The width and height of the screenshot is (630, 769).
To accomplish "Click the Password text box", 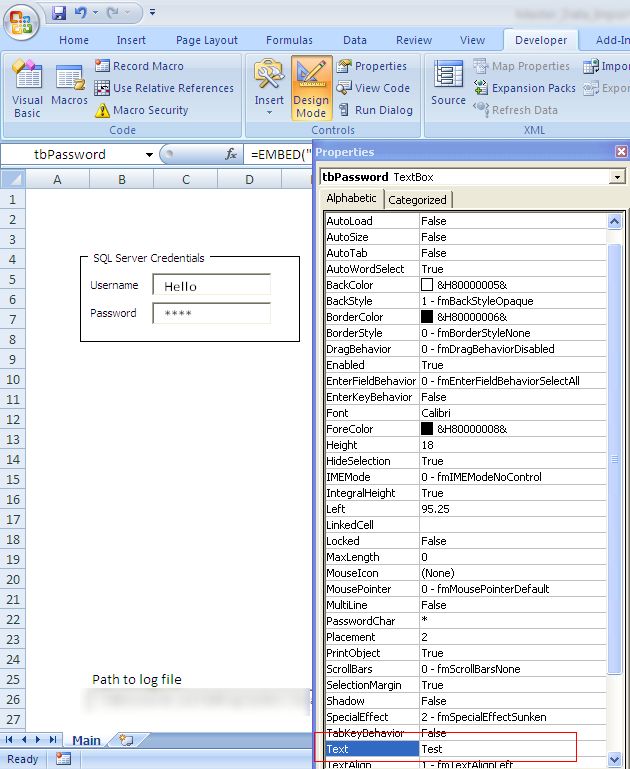I will pyautogui.click(x=211, y=313).
